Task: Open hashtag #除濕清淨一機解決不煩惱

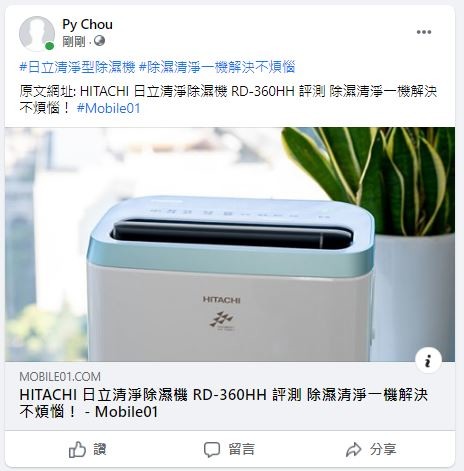Action: click(217, 67)
